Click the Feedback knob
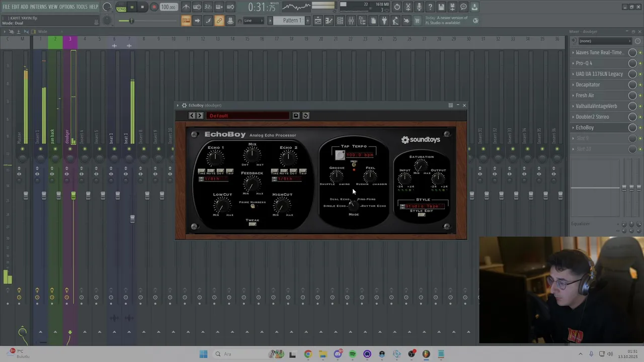 coord(253,185)
